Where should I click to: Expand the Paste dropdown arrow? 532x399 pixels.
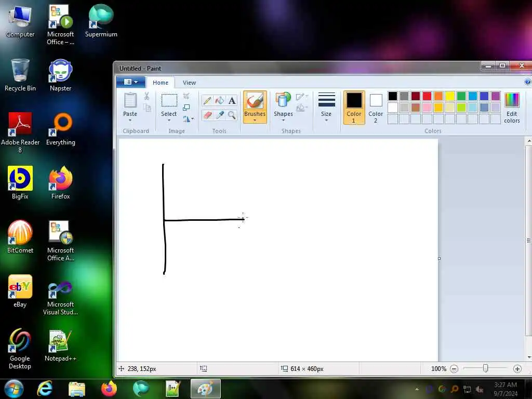tap(130, 120)
